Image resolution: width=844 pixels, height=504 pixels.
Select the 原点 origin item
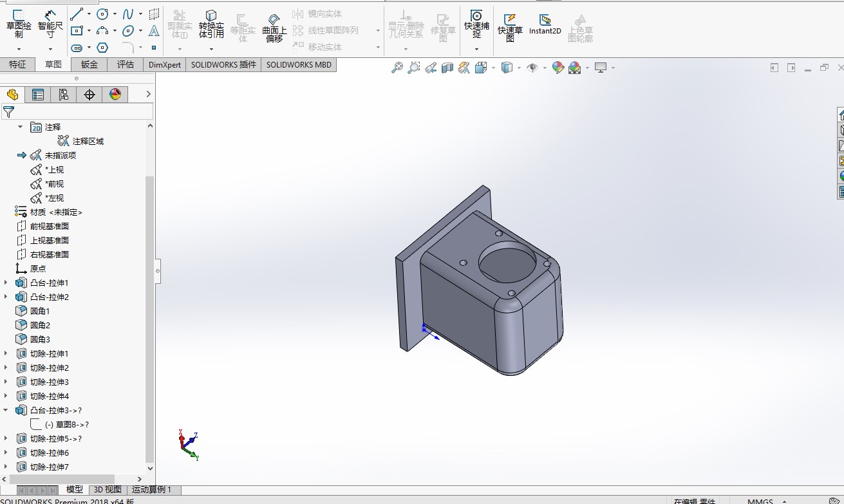click(x=31, y=268)
